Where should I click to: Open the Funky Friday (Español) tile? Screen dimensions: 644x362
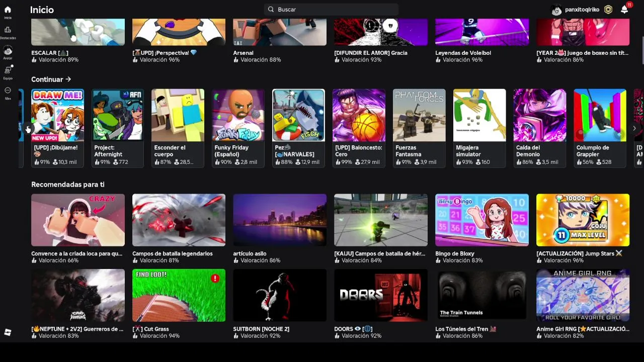(x=238, y=128)
